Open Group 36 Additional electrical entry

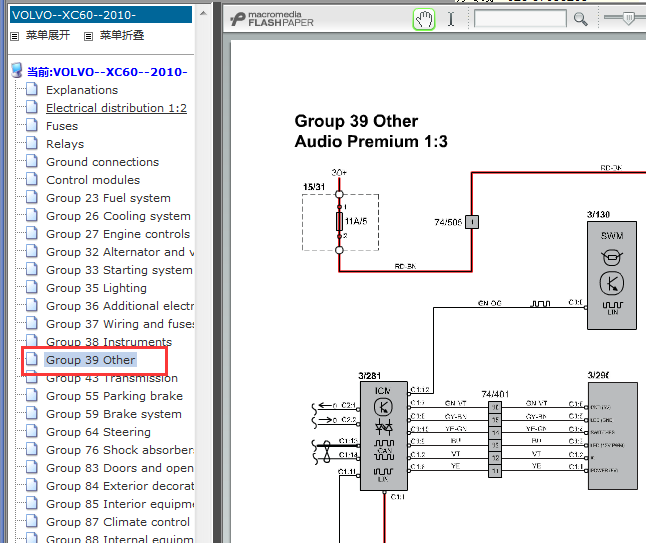[x=120, y=306]
